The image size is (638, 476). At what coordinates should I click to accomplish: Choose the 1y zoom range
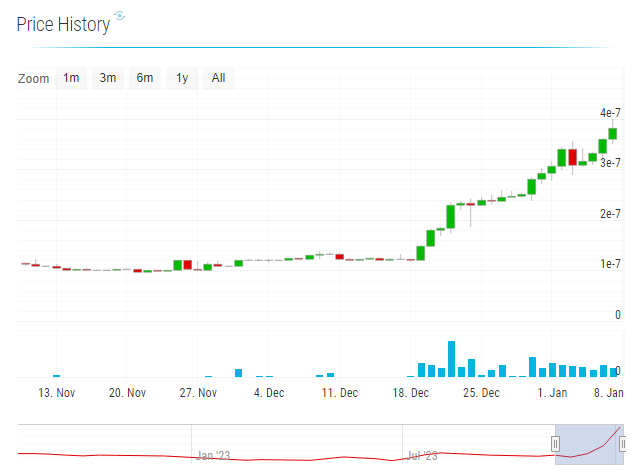(182, 78)
